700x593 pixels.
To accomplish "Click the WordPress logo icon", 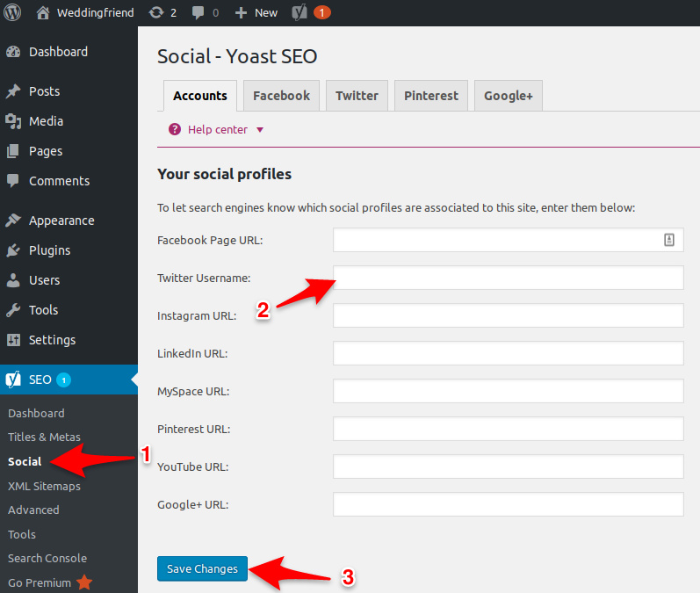I will click(12, 12).
